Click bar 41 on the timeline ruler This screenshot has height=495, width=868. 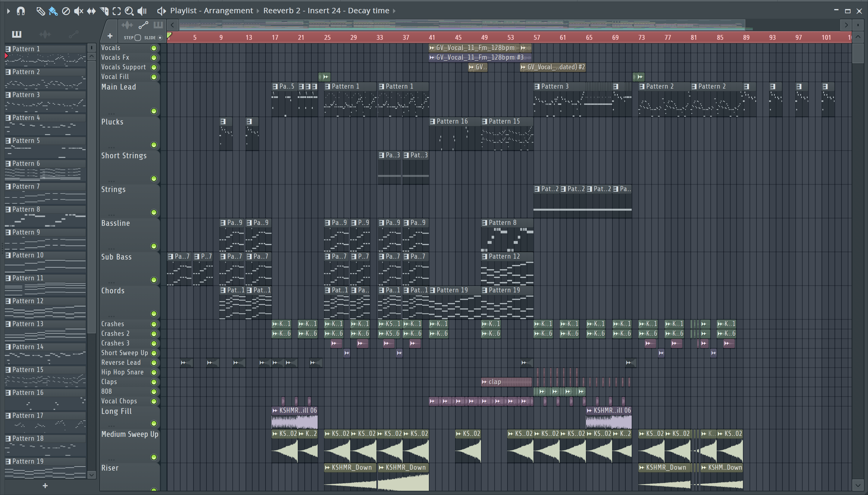point(432,37)
